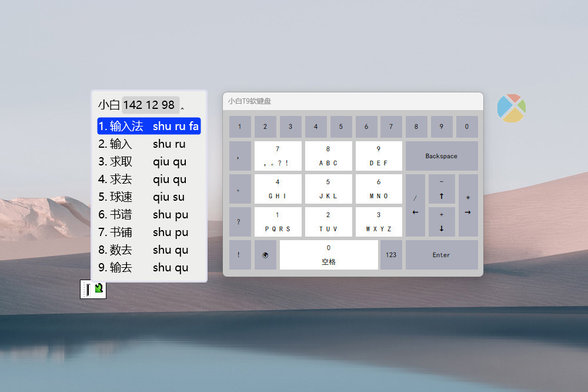Tap the ABC key labeled 8
The height and width of the screenshot is (392, 588).
click(x=328, y=156)
